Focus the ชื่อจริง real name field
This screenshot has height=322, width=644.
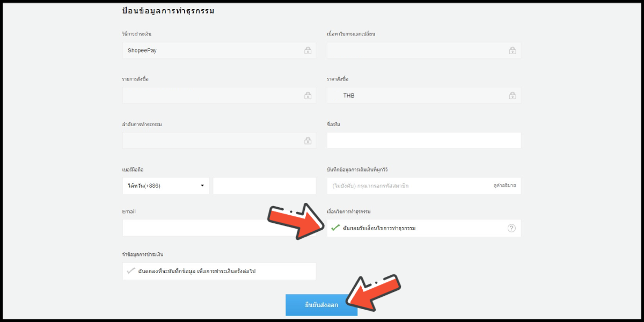[x=424, y=141]
